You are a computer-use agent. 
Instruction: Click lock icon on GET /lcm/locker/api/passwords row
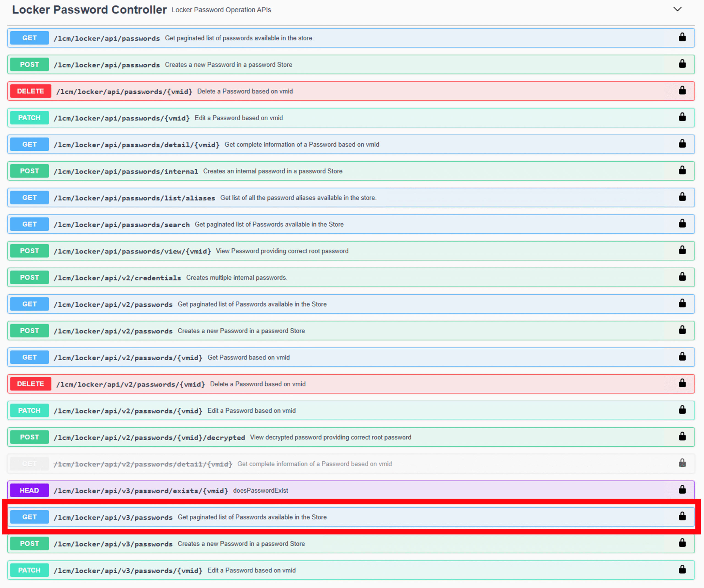(x=682, y=37)
